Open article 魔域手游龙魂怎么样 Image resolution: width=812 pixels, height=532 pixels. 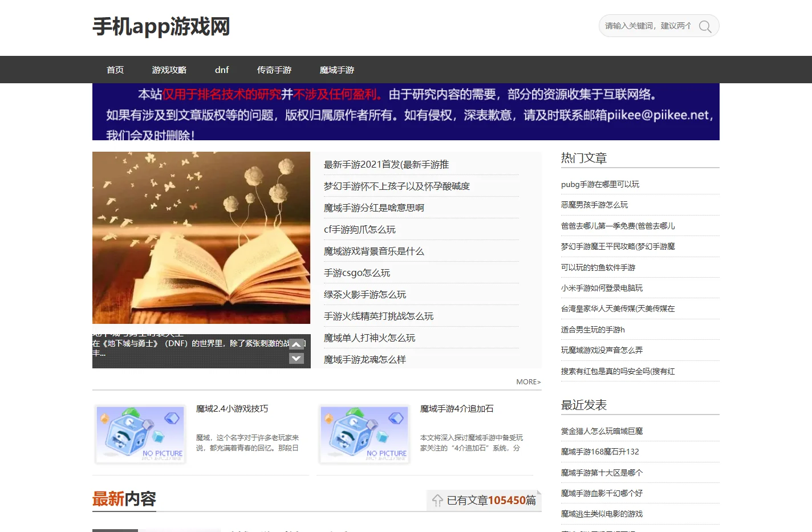(x=365, y=359)
